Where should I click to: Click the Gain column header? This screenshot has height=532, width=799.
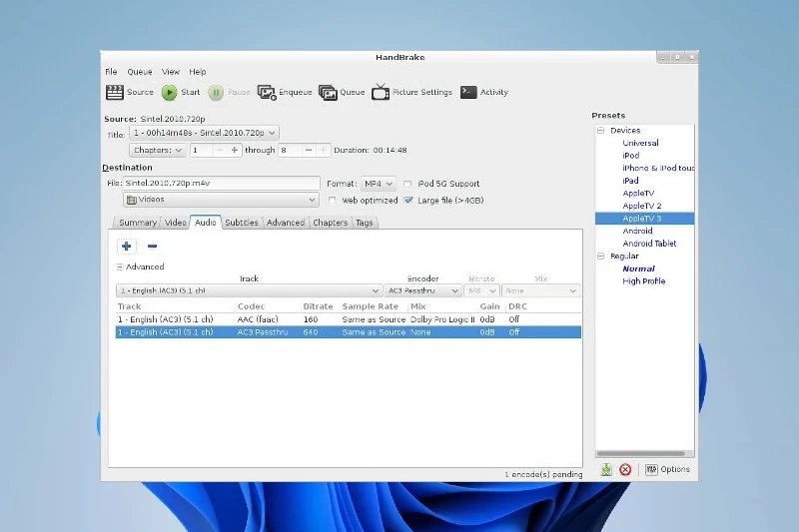coord(489,306)
